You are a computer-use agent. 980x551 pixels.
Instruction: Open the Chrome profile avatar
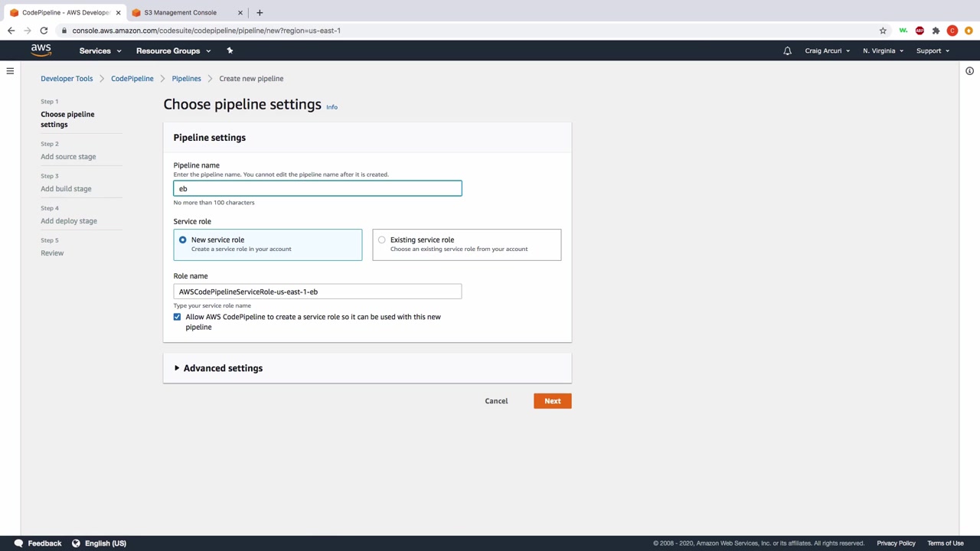click(x=952, y=31)
